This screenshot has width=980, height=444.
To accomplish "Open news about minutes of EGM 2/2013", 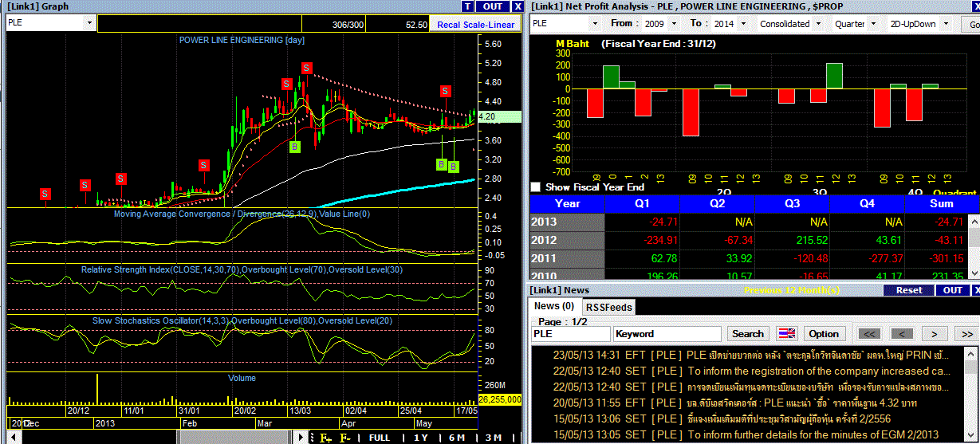I will pyautogui.click(x=748, y=434).
